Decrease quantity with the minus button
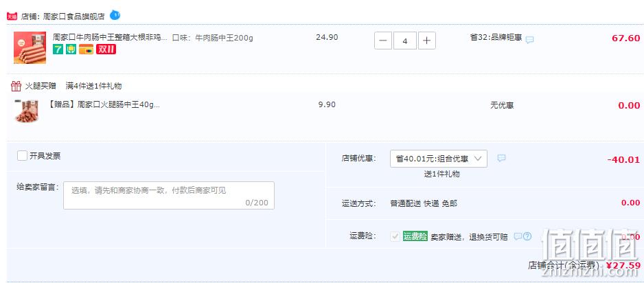Viewport: 644px width, 283px height. pos(383,41)
